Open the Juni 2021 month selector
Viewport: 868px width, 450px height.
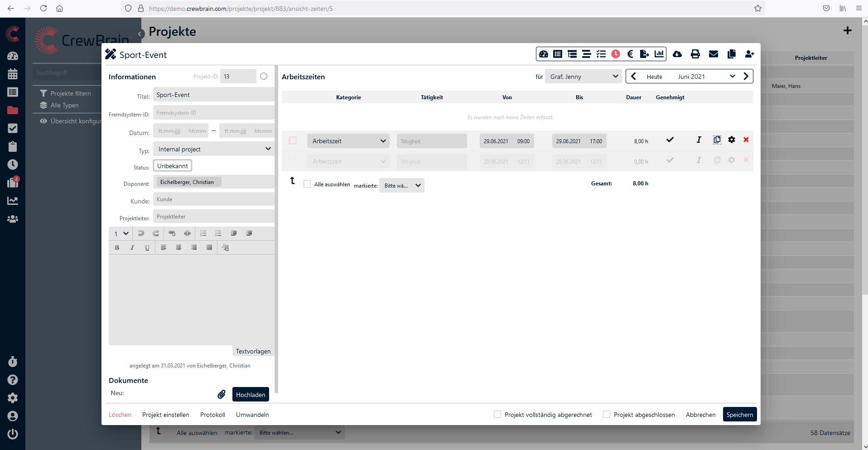706,77
